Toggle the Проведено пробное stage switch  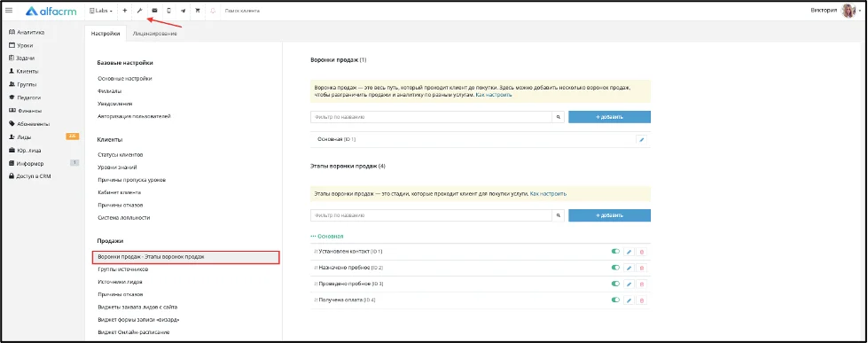pyautogui.click(x=615, y=284)
